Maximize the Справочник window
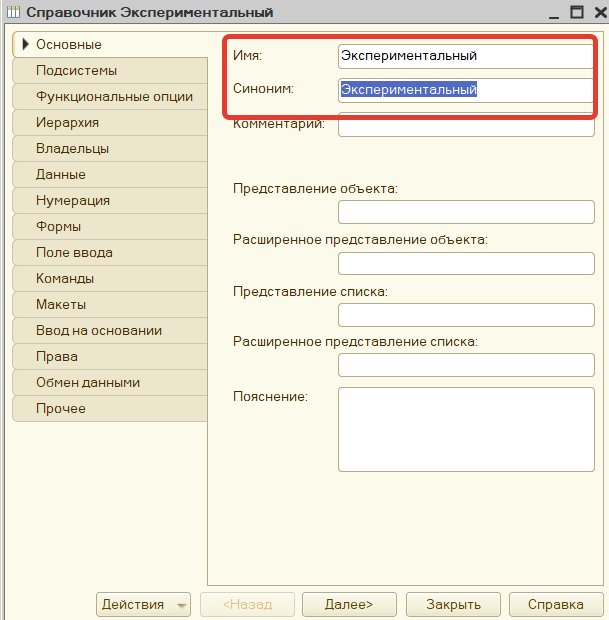The image size is (609, 620). click(x=577, y=12)
